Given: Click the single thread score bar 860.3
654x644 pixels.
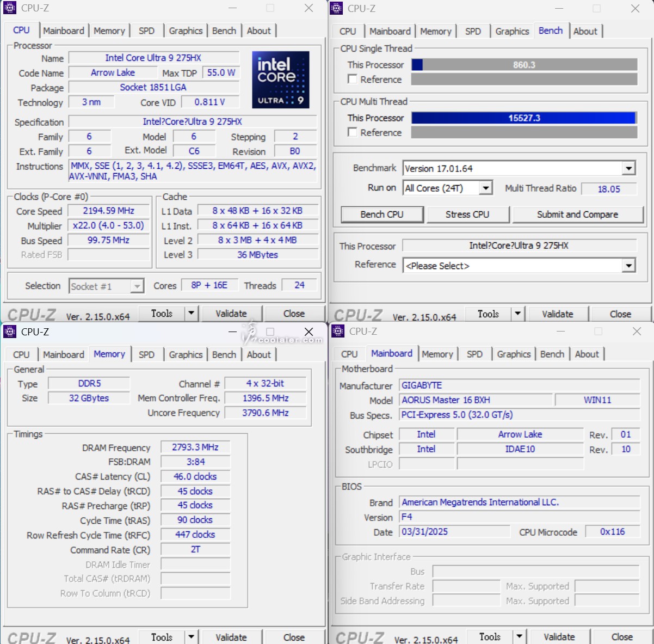Looking at the screenshot, I should tap(524, 65).
